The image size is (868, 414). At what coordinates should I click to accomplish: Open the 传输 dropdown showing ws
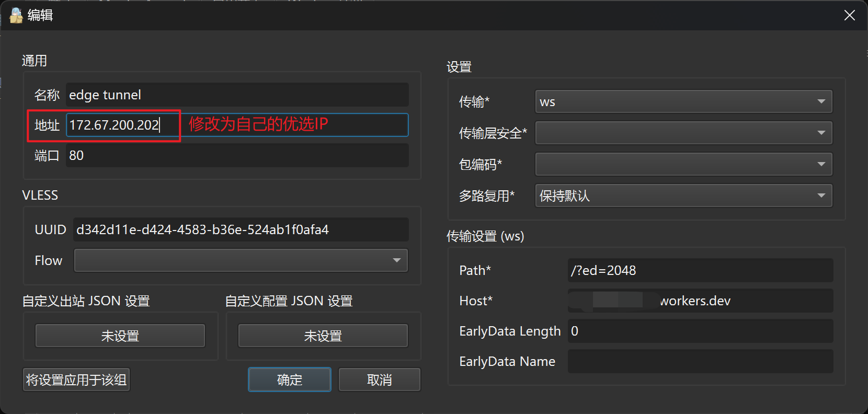click(x=683, y=101)
